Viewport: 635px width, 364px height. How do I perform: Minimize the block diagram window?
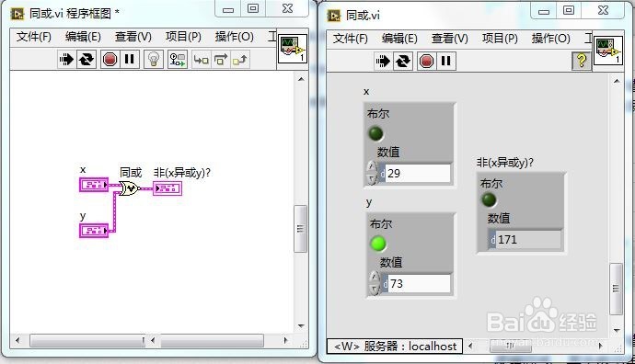228,9
